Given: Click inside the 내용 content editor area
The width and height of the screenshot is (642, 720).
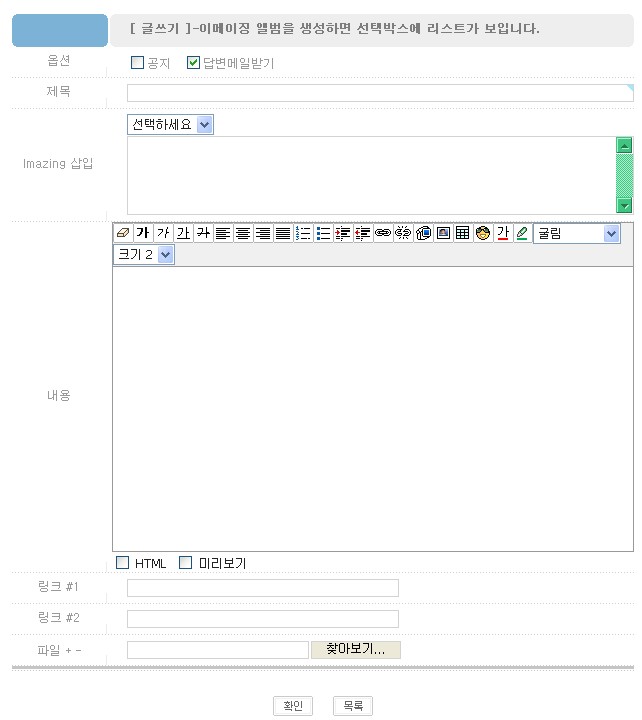Looking at the screenshot, I should 373,409.
